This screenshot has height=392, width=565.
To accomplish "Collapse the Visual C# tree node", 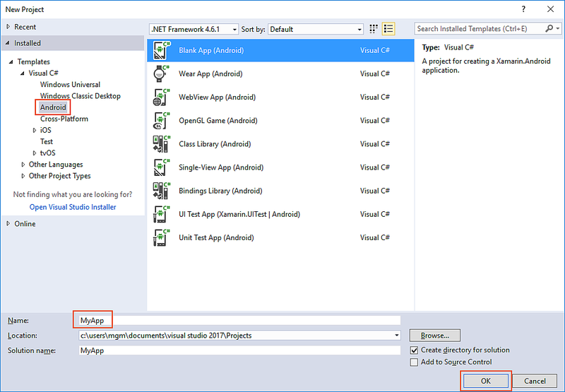I will click(x=23, y=73).
